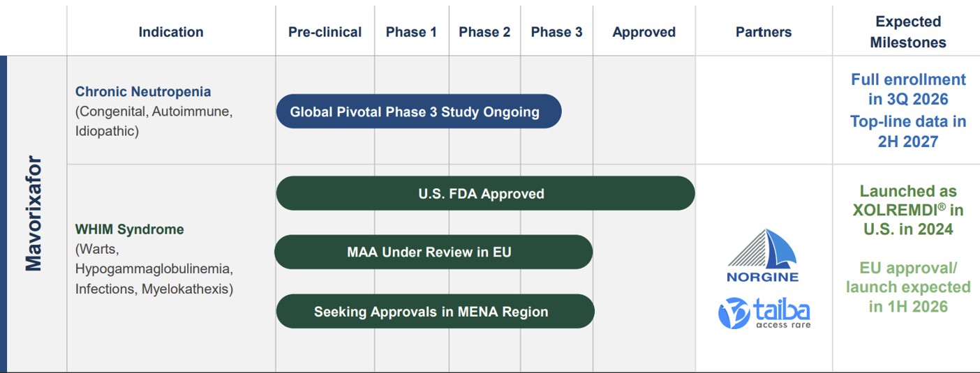Click the Phase 3 column header
Viewport: 980px width, 373px height.
pyautogui.click(x=556, y=32)
